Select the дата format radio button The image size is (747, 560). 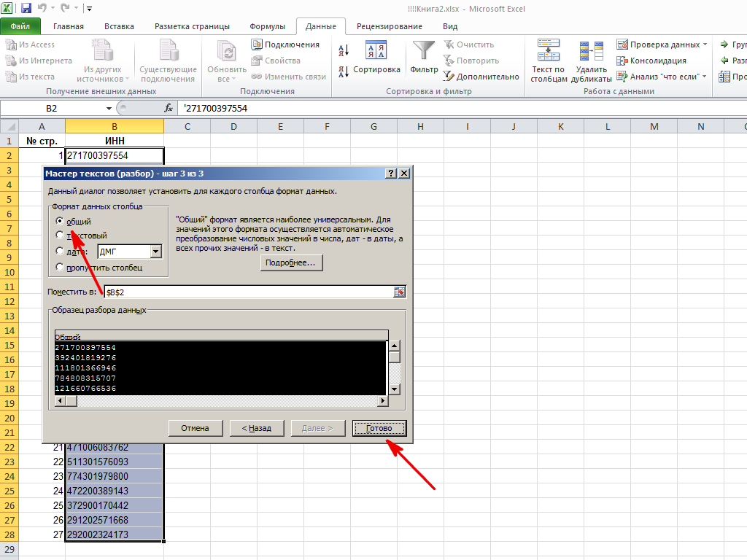(60, 251)
